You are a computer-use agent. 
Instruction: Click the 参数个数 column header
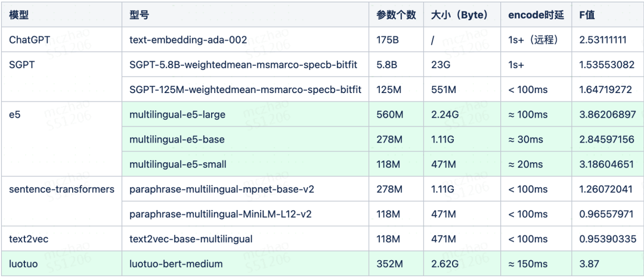pyautogui.click(x=396, y=15)
